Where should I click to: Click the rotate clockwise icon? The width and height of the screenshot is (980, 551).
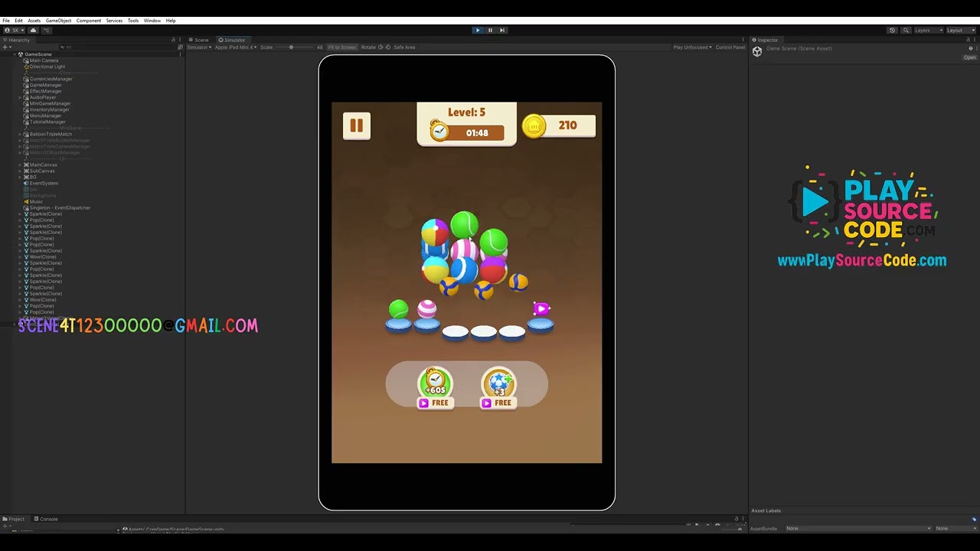click(x=388, y=47)
